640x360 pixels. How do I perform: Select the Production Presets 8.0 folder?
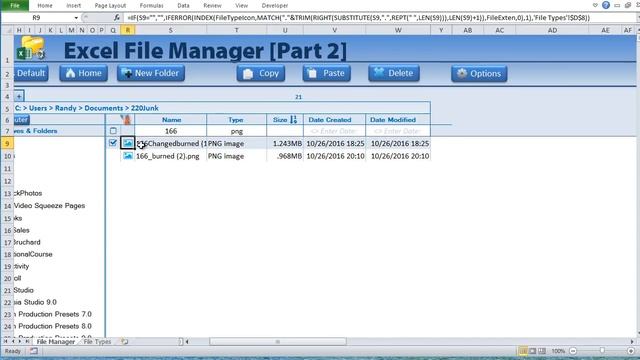(x=53, y=326)
